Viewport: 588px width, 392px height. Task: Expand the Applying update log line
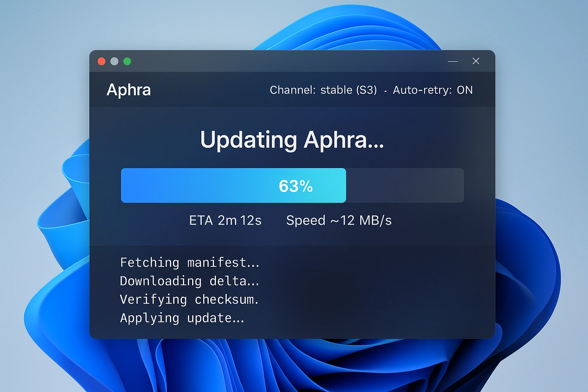coord(182,318)
